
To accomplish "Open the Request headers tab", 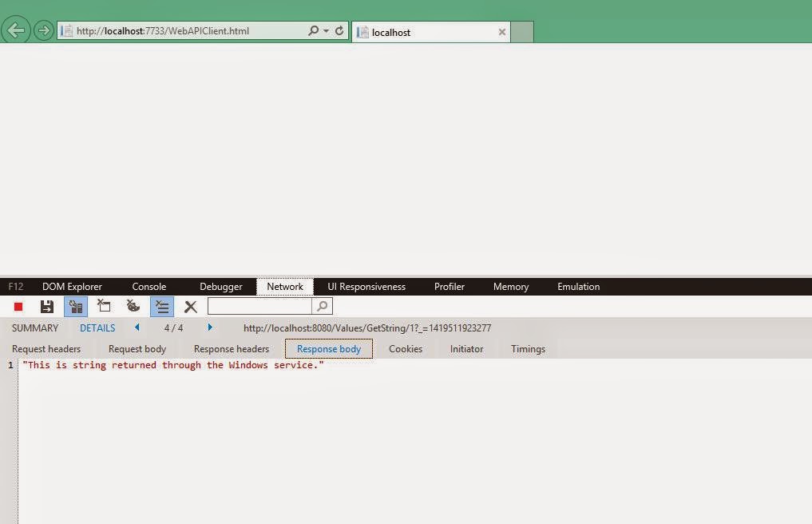I will (46, 349).
